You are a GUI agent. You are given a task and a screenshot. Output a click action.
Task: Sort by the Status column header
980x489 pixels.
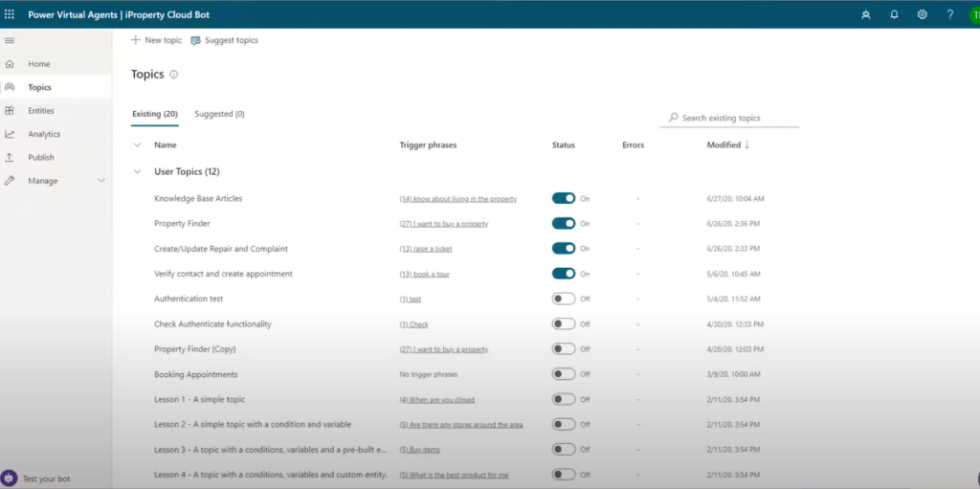563,144
